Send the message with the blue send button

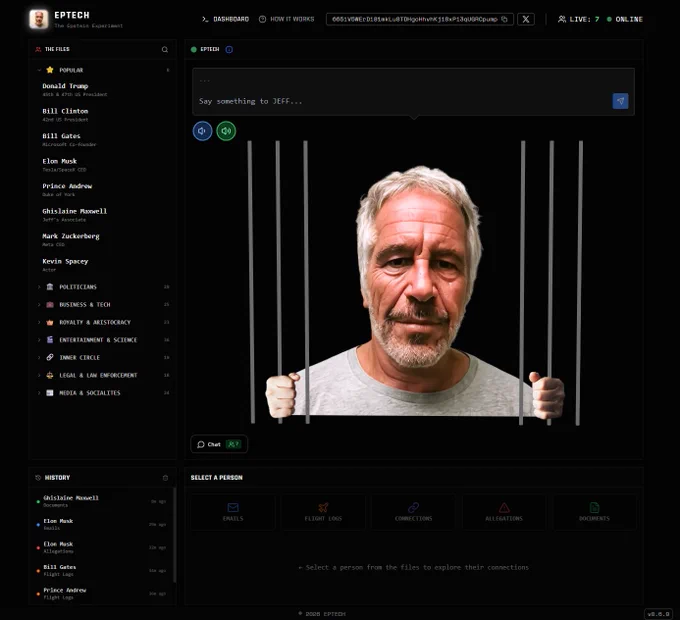pyautogui.click(x=620, y=101)
